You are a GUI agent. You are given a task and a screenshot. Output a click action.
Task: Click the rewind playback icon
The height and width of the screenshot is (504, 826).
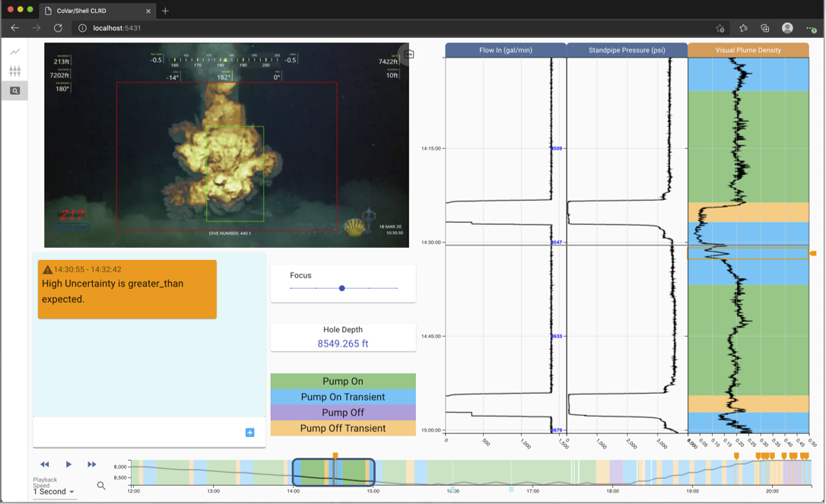pos(44,464)
